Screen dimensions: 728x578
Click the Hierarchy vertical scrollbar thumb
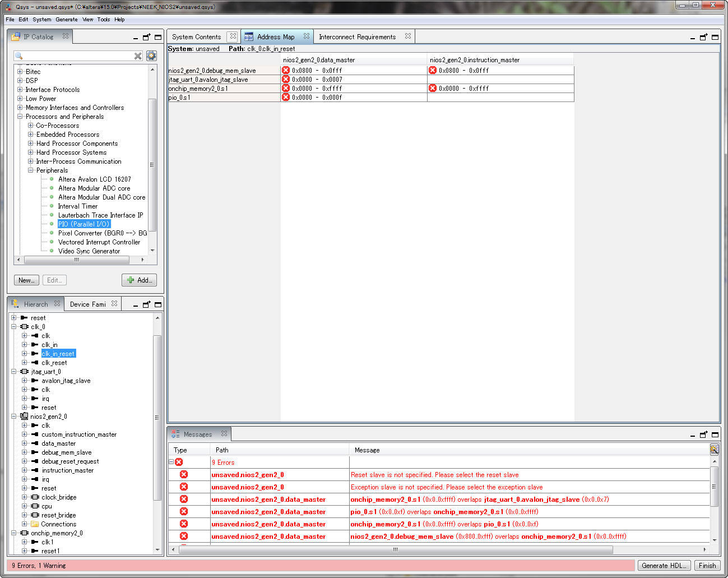point(157,418)
